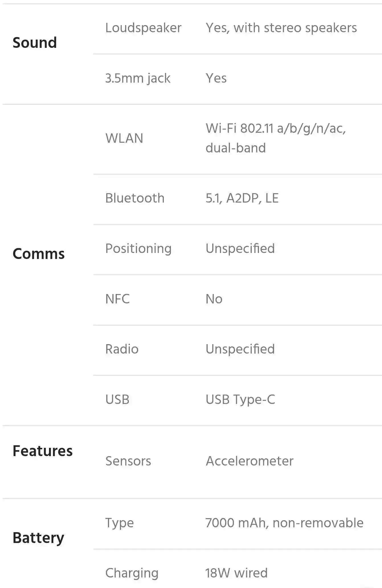Select the 7000 mAh non-removable value
This screenshot has height=588, width=382.
pyautogui.click(x=284, y=523)
